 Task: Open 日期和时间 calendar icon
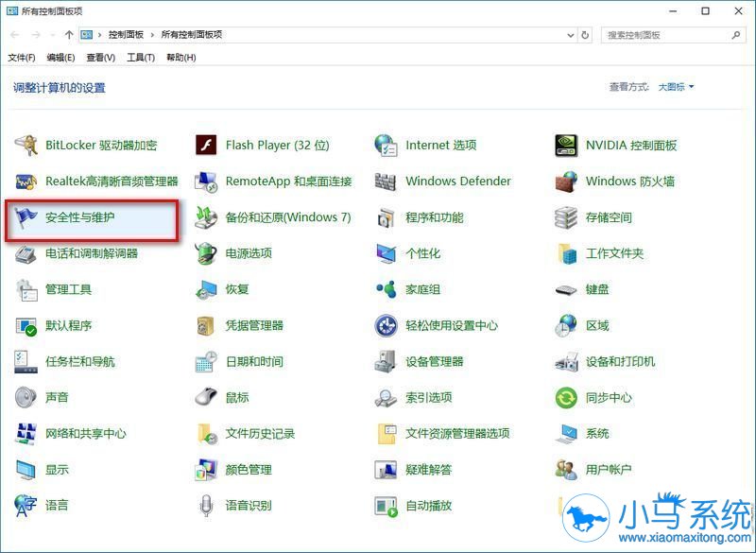point(206,362)
